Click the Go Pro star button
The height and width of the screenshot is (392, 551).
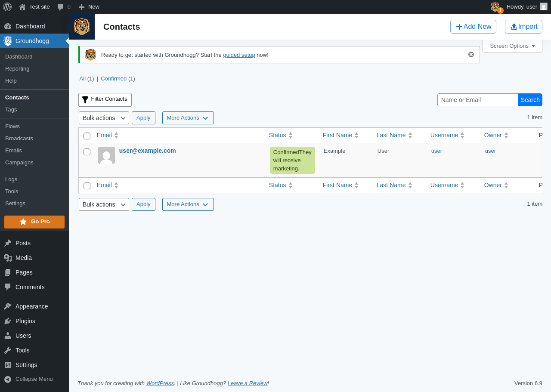(34, 222)
